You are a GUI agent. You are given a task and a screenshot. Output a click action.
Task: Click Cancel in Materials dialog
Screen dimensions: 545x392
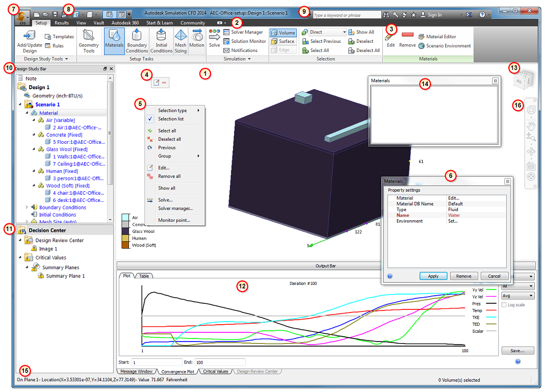click(494, 276)
